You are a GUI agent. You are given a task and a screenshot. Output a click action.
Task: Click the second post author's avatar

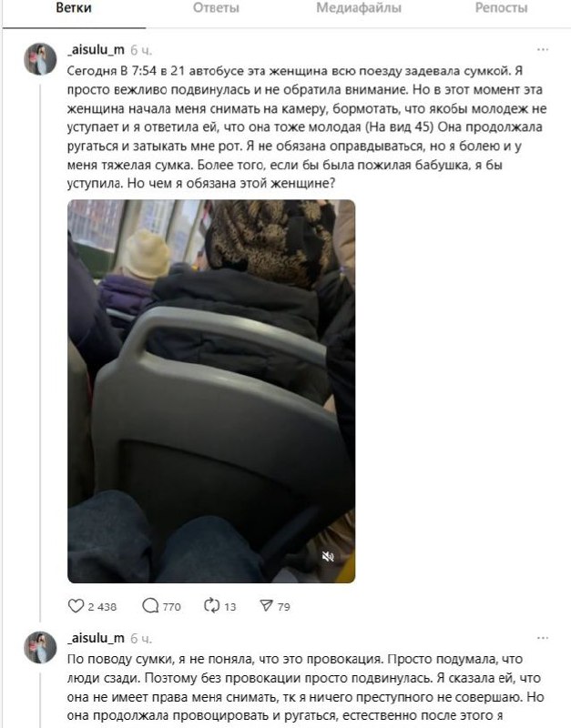[x=40, y=647]
